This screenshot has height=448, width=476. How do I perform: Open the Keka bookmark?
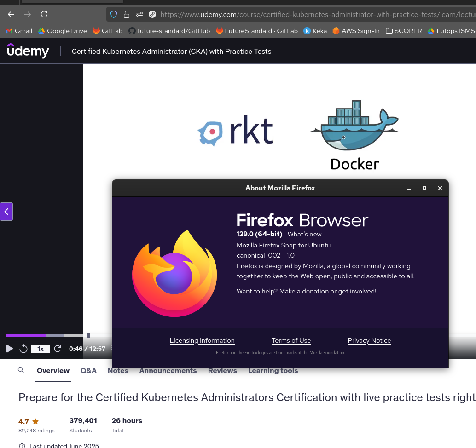click(x=315, y=31)
